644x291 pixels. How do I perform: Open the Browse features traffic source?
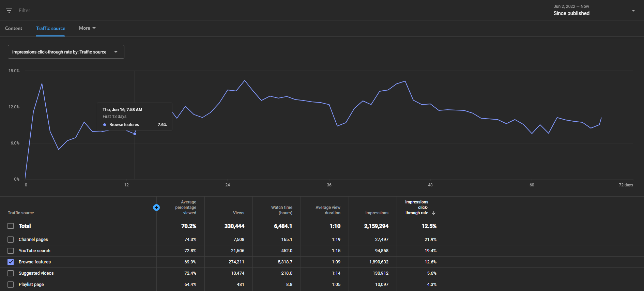[35, 262]
